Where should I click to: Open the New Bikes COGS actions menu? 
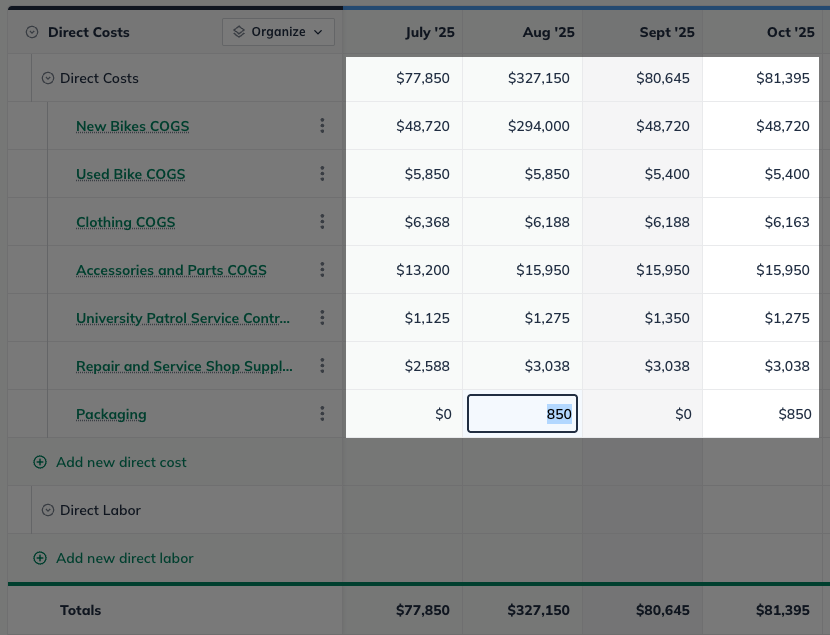[322, 125]
